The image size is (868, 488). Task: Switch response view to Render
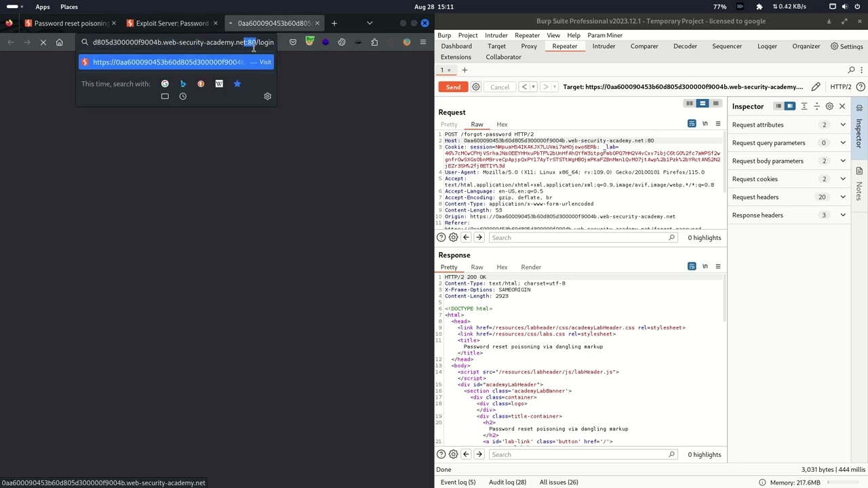click(x=531, y=267)
